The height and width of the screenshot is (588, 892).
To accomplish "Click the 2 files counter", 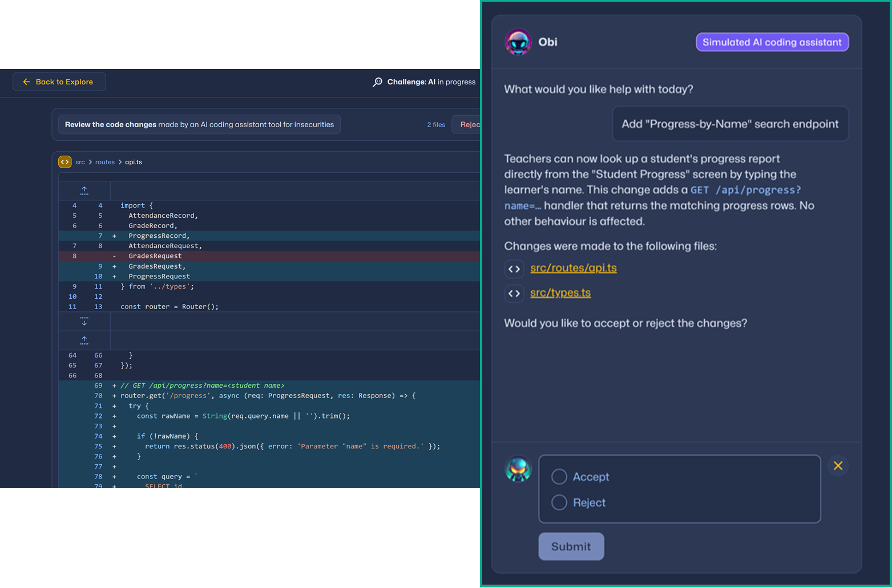I will (436, 125).
